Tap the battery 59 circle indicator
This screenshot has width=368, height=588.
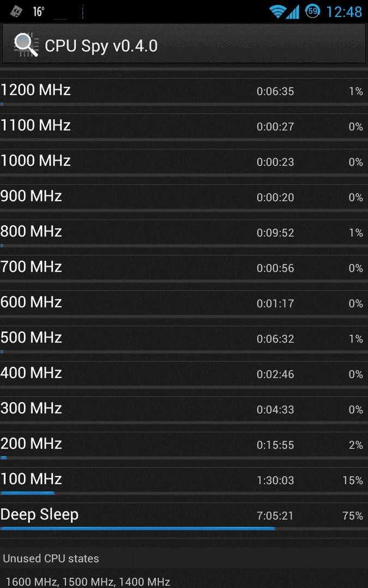312,11
